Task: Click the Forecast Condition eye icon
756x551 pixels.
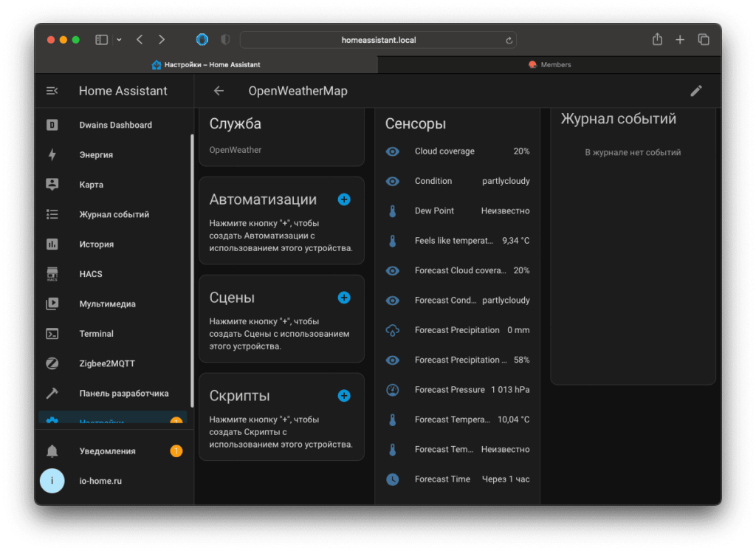Action: tap(393, 301)
